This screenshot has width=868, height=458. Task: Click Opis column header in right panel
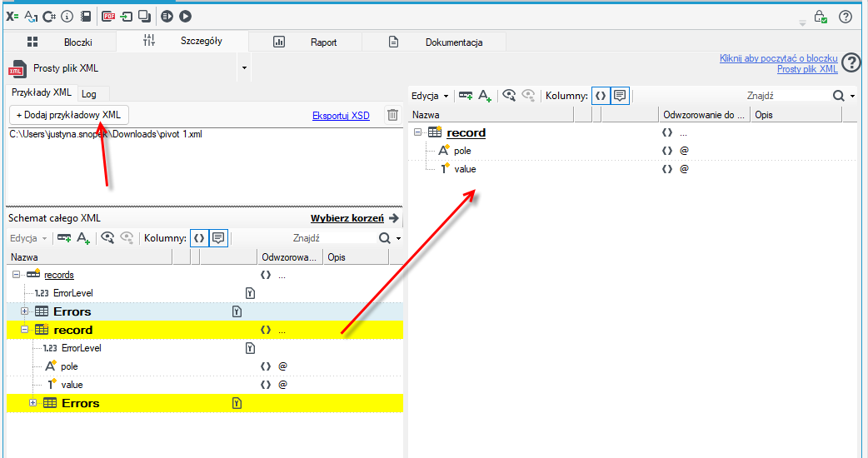click(x=796, y=115)
